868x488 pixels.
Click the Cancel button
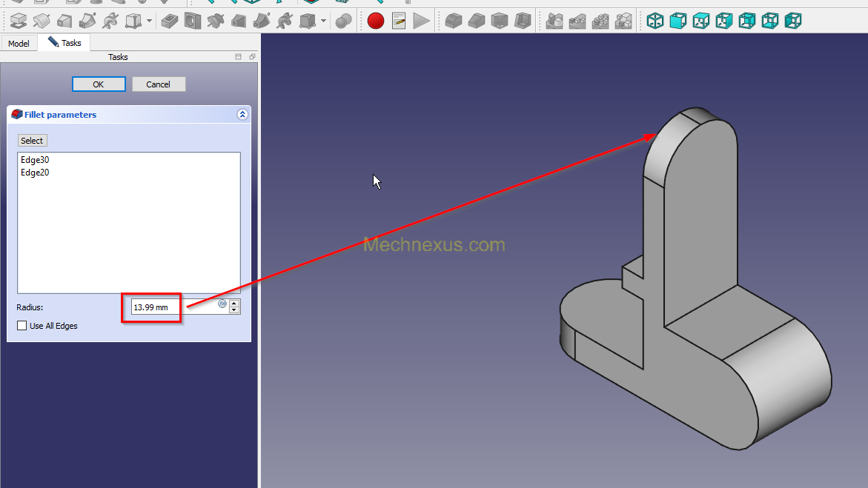tap(159, 84)
